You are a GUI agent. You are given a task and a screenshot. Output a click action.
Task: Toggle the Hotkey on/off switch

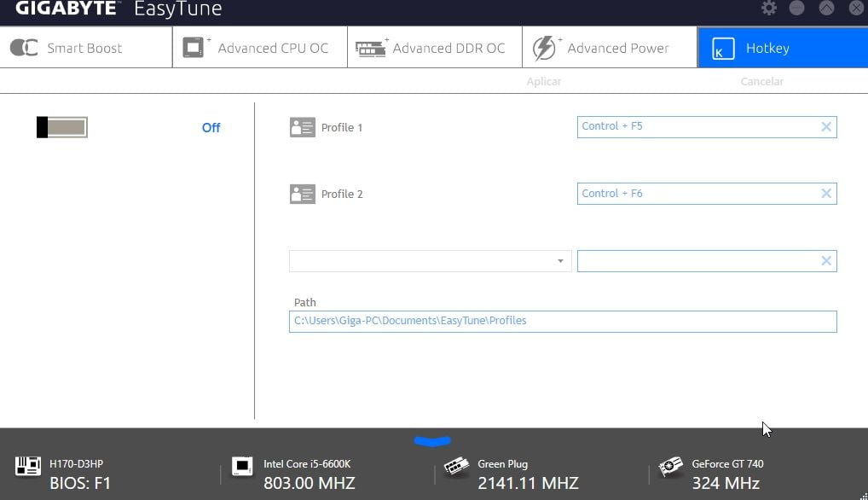pyautogui.click(x=62, y=127)
